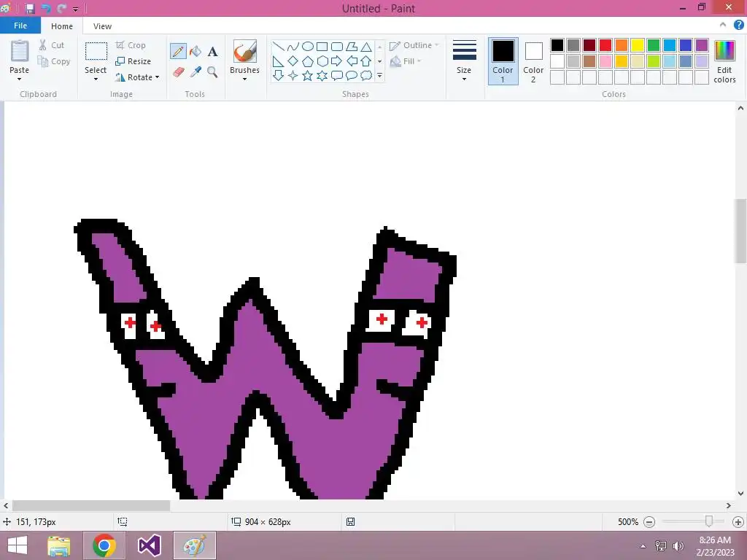
Task: Expand the Shapes gallery more arrow
Action: 379,75
